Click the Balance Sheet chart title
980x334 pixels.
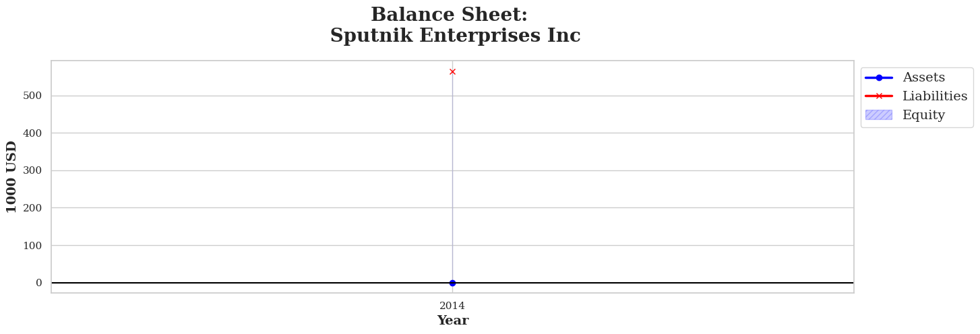tap(449, 15)
